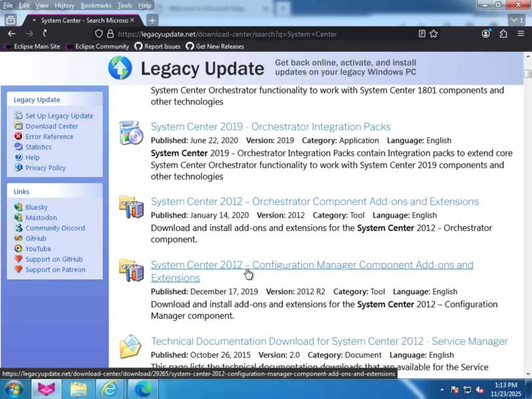Click the Configuration Manager toolbox icon

pos(131,270)
